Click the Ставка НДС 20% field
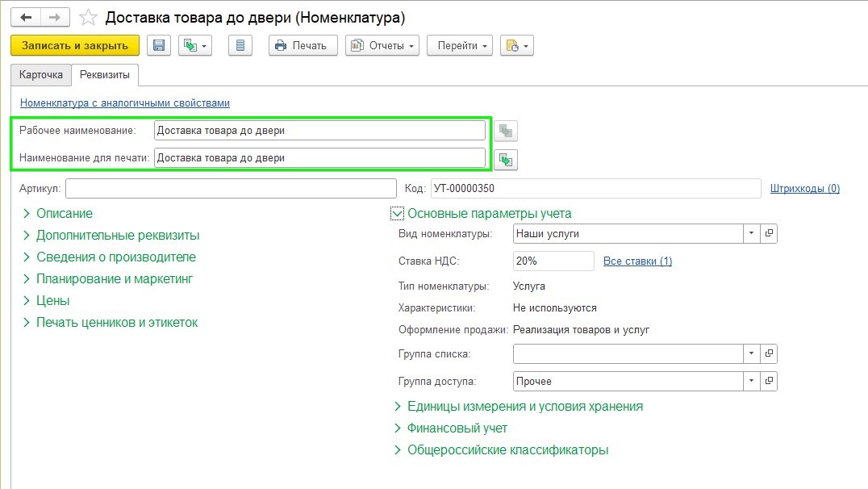The height and width of the screenshot is (489, 868). pyautogui.click(x=553, y=261)
